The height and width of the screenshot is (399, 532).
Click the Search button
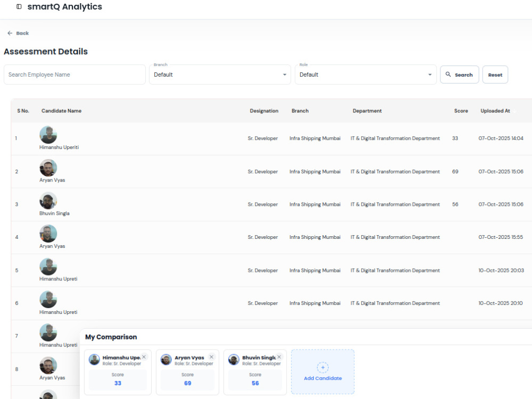460,74
